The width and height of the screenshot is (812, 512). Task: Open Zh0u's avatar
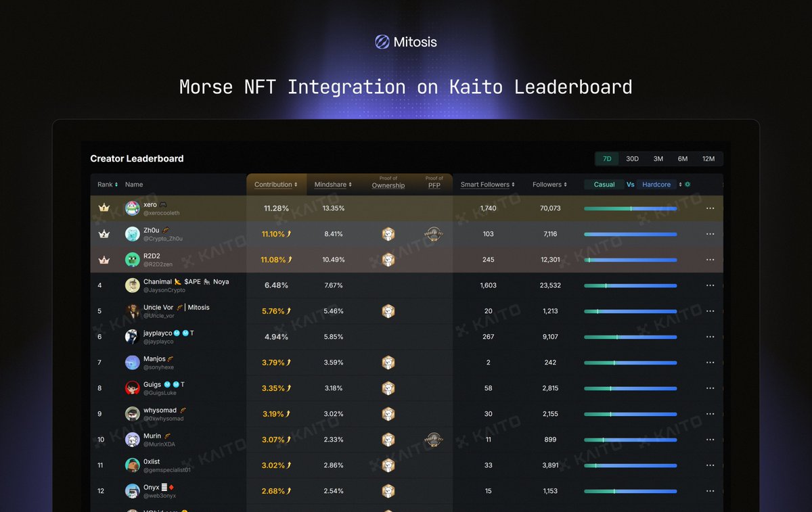pyautogui.click(x=133, y=234)
